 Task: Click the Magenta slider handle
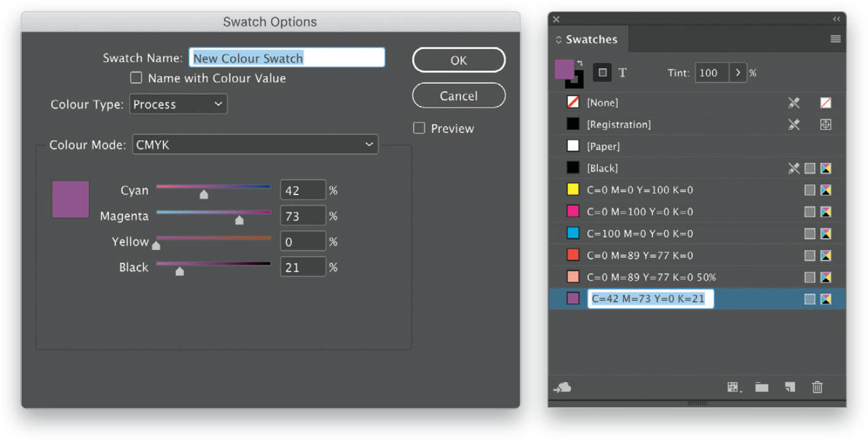(x=239, y=220)
